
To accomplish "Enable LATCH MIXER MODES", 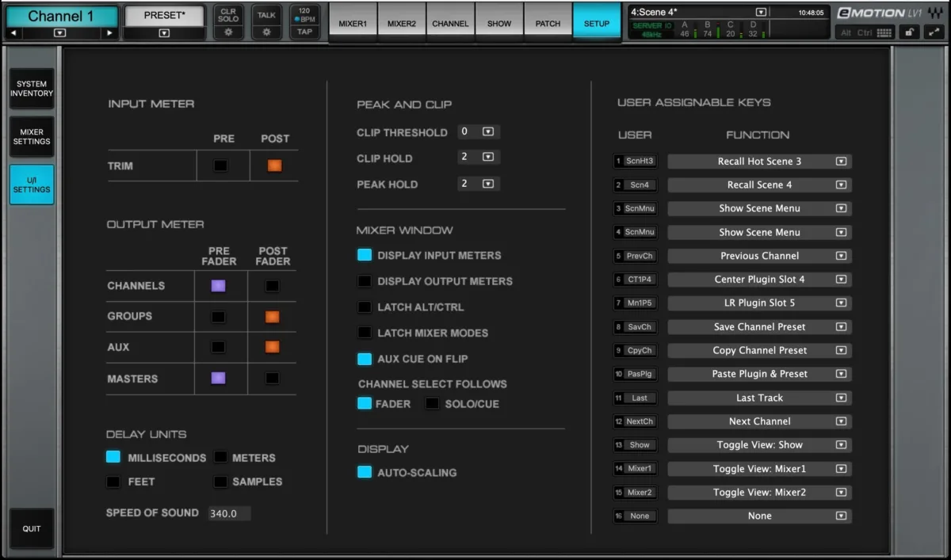I will click(365, 333).
